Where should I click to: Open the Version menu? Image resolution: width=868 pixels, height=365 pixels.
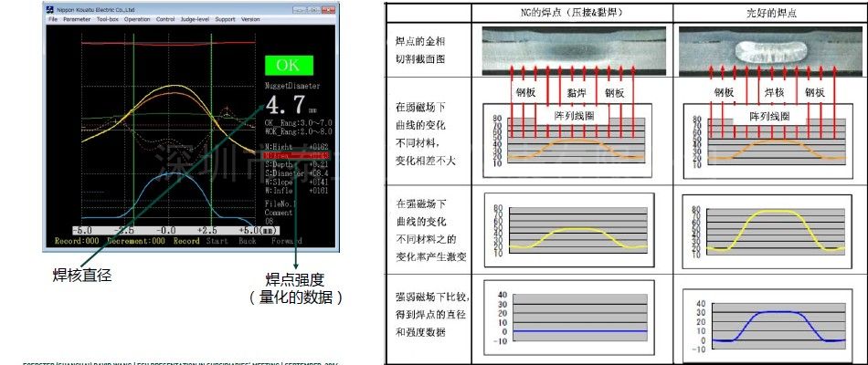[x=250, y=19]
